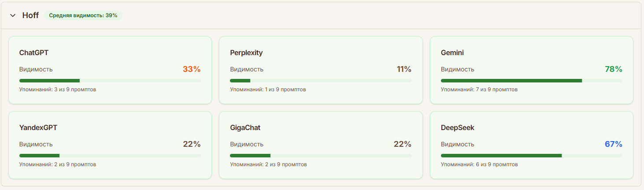Click Gemini's 78% visibility value
The width and height of the screenshot is (644, 190).
[x=613, y=69]
